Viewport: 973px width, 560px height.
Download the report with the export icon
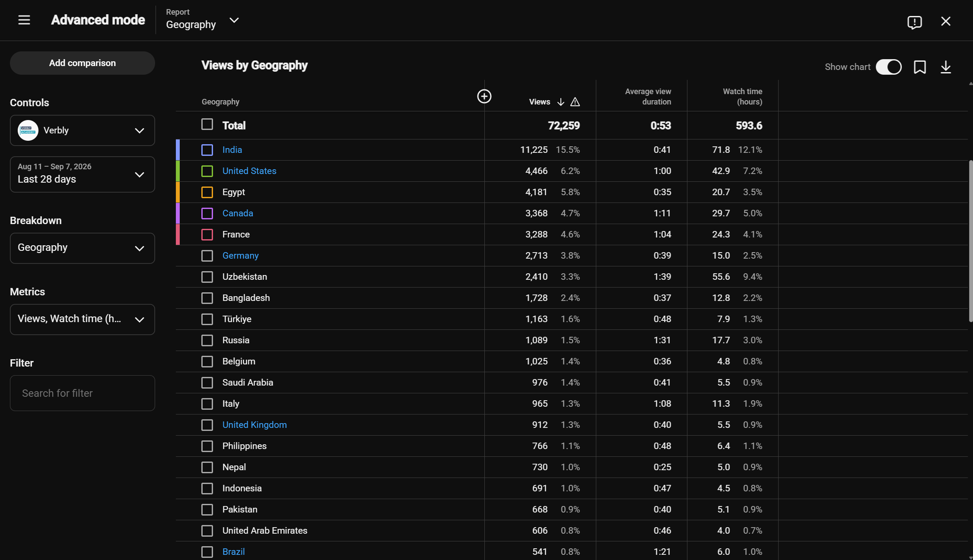946,67
